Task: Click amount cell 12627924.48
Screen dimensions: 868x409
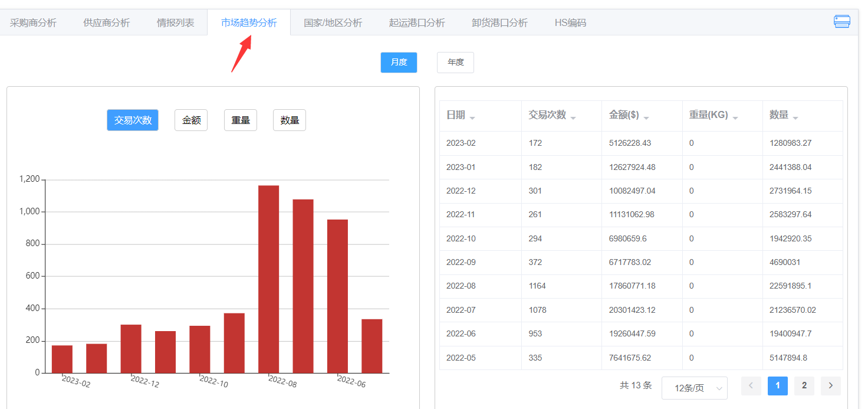Action: [632, 167]
